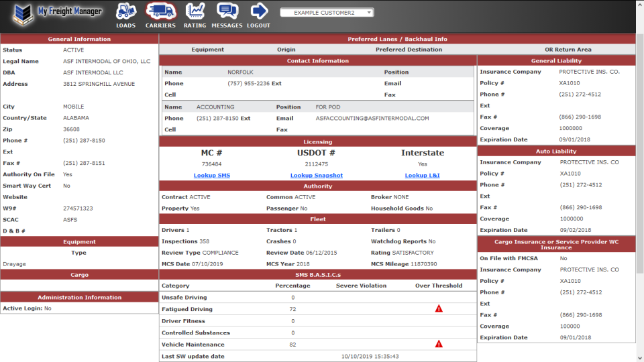Click the NORFOLK contact name
Screen dimensions: 644x362
[240, 72]
